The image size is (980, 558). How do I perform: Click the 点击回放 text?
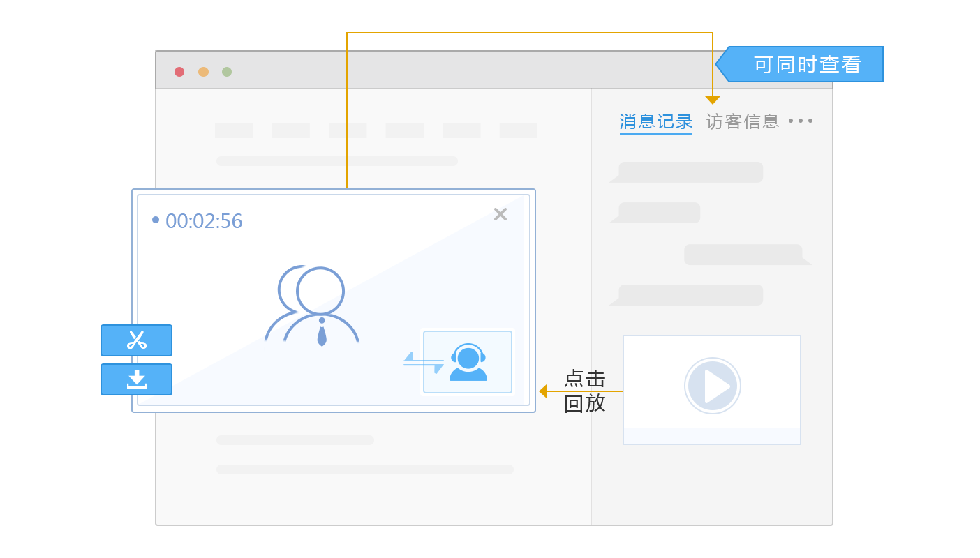click(x=584, y=391)
